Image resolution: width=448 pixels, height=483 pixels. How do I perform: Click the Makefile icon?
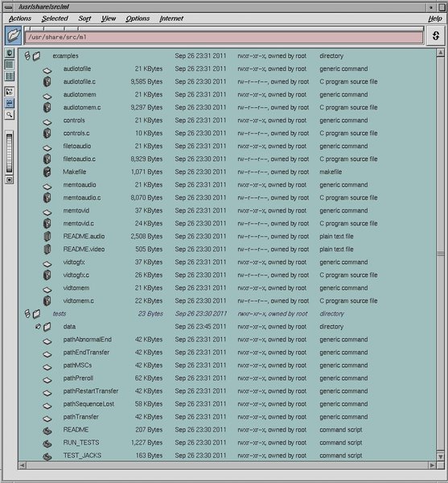click(47, 172)
